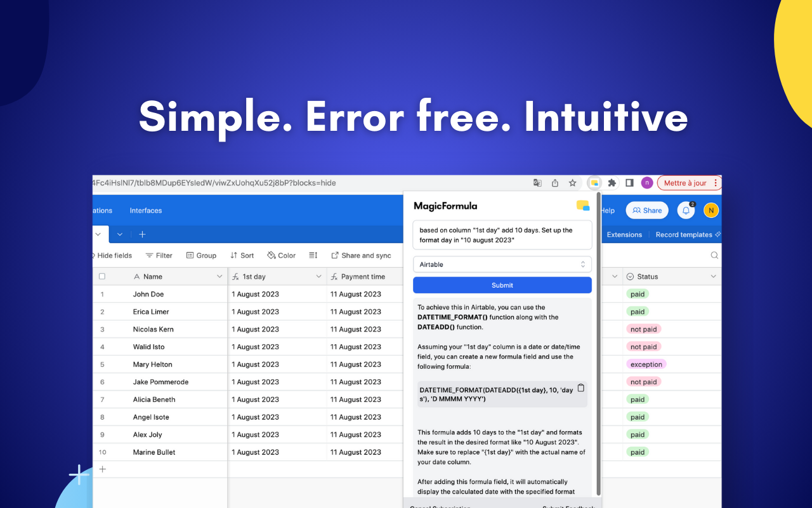
Task: Click Share and sync
Action: pos(361,255)
